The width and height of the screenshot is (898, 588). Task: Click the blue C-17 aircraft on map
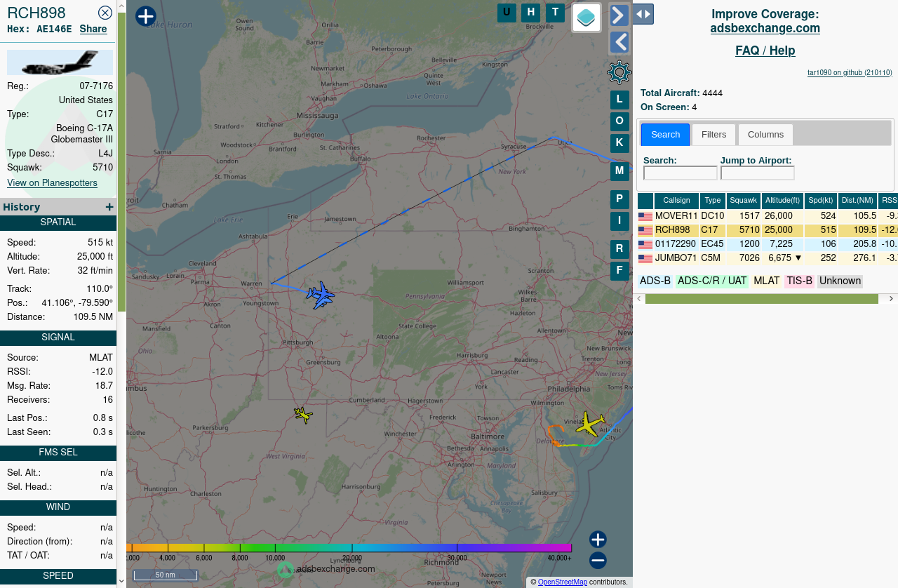(x=321, y=295)
